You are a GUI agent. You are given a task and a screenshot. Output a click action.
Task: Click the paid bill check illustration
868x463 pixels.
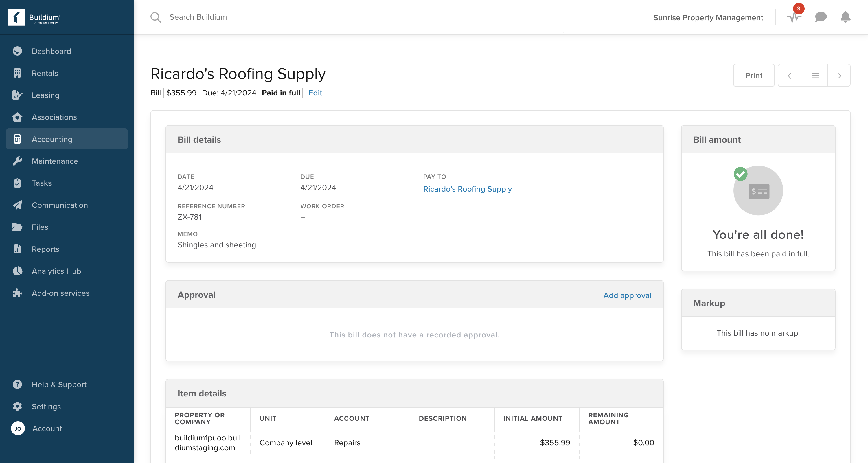point(758,190)
